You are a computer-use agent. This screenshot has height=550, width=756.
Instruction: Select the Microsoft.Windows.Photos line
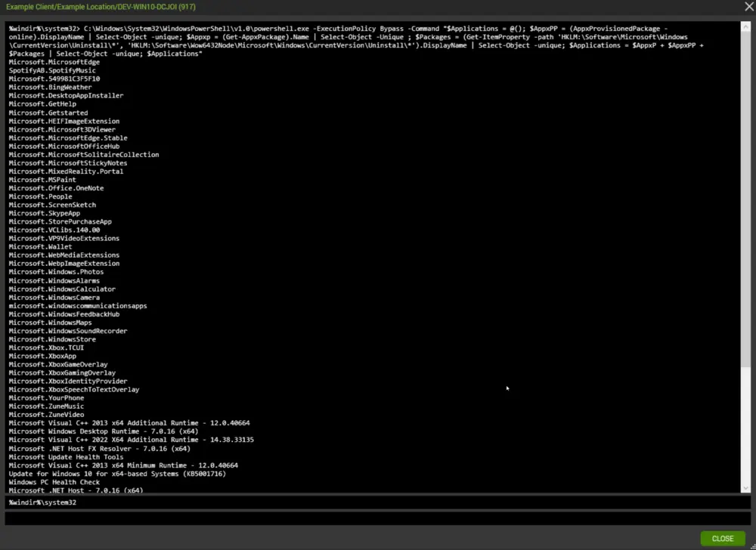(56, 272)
